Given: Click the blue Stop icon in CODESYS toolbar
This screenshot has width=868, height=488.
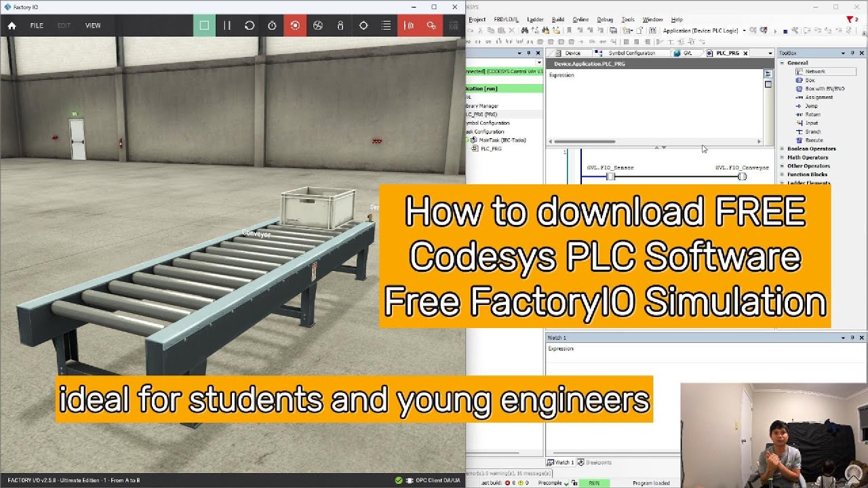Looking at the screenshot, I should point(785,31).
